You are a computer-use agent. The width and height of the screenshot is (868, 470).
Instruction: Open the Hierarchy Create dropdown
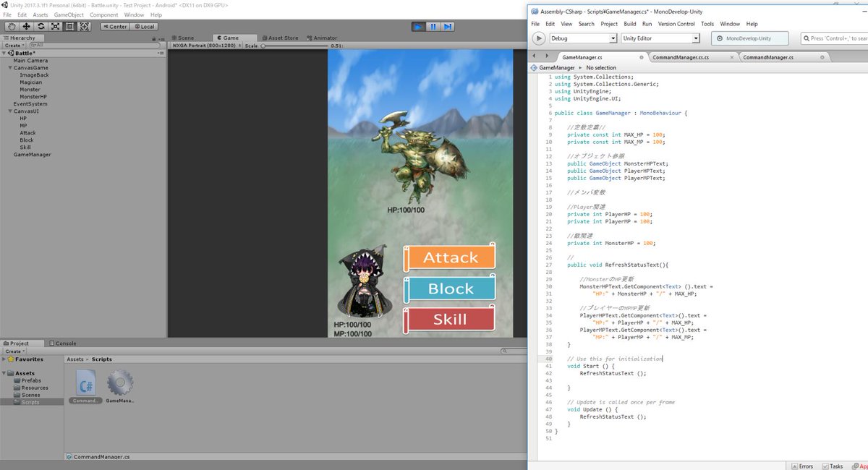pos(14,45)
